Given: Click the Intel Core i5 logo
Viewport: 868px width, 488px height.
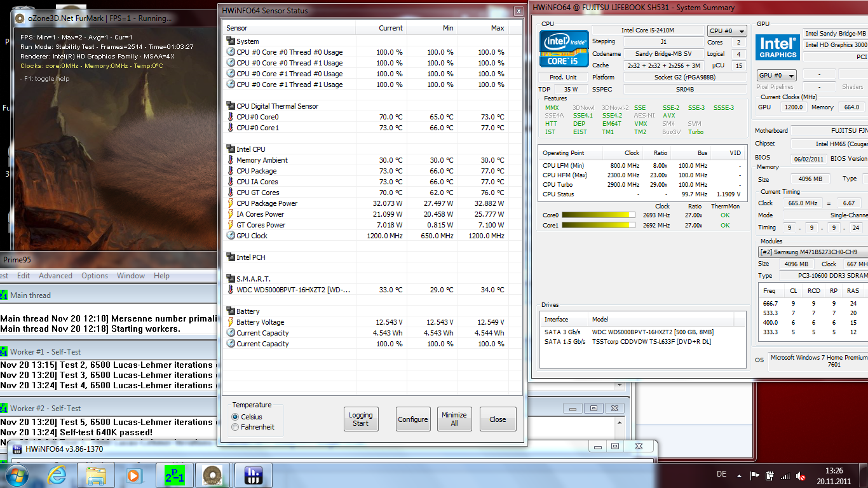Looking at the screenshot, I should [x=563, y=50].
